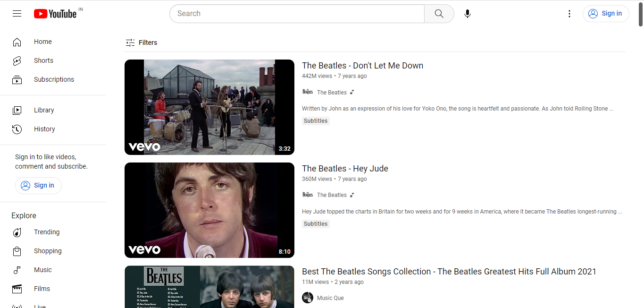Open the hamburger guide menu
The height and width of the screenshot is (308, 644).
tap(17, 14)
